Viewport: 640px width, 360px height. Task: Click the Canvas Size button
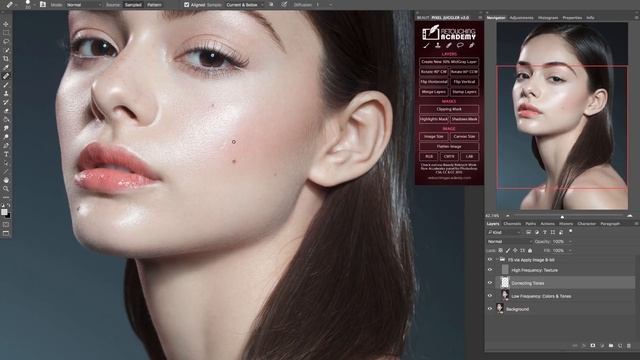pos(464,136)
